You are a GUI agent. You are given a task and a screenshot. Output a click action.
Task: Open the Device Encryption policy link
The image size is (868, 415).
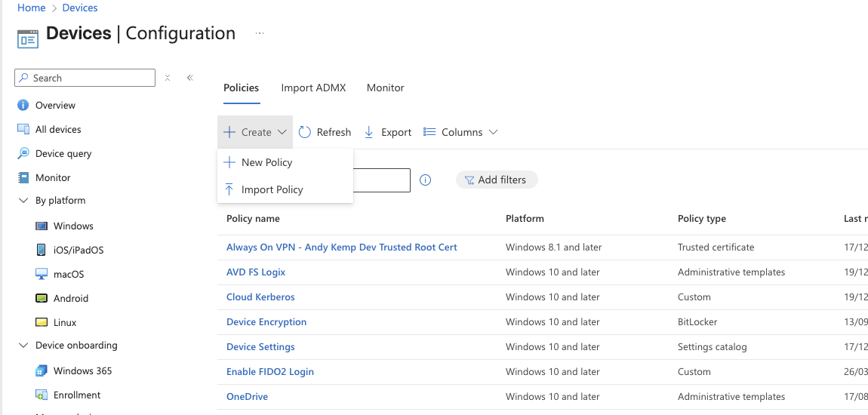point(266,322)
